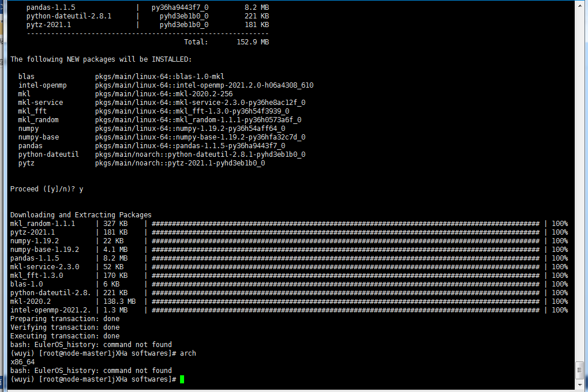Click the 'numpy-base' name in the INSTALLED list
The height and width of the screenshot is (392, 588).
point(38,137)
